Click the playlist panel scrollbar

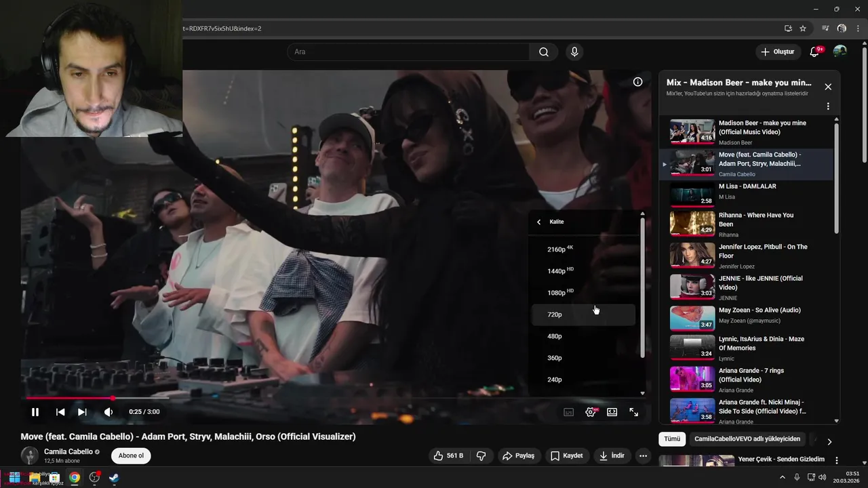click(836, 178)
